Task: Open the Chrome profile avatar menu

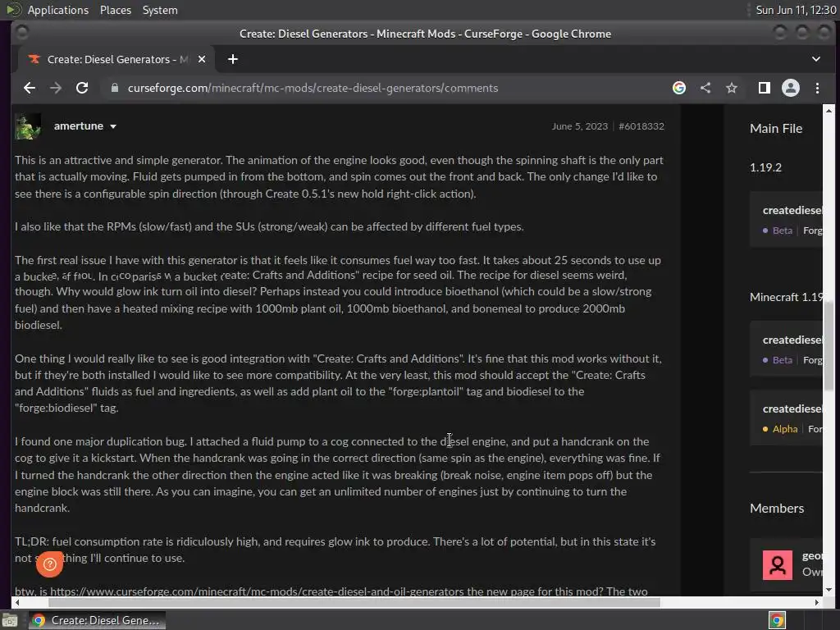Action: point(790,88)
